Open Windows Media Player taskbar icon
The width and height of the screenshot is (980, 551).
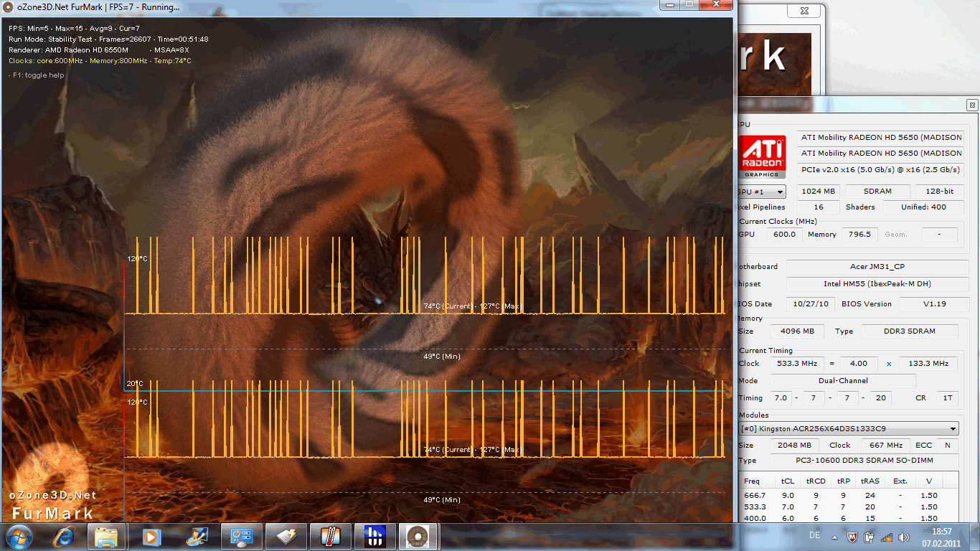(x=151, y=537)
